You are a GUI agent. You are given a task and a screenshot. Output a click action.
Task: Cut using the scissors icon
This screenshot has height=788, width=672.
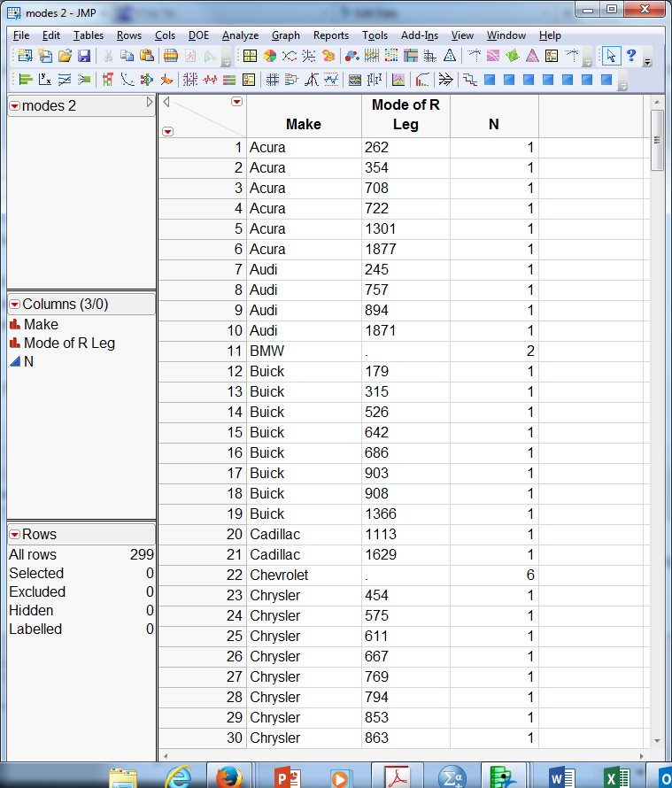pyautogui.click(x=107, y=56)
